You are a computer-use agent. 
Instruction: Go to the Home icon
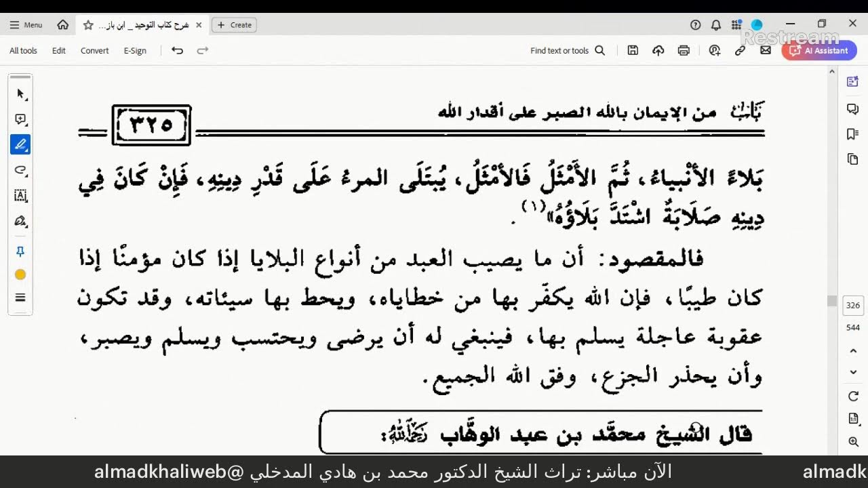(x=63, y=25)
